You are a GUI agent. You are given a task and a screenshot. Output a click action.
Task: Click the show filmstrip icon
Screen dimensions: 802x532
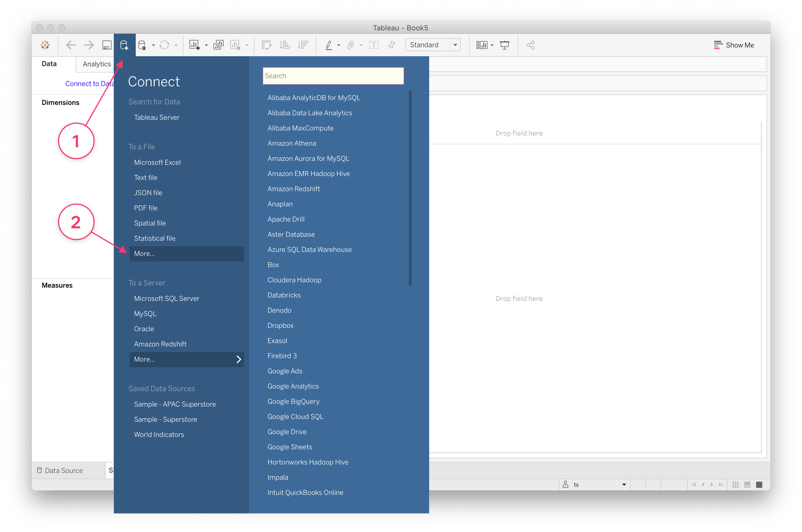(748, 485)
